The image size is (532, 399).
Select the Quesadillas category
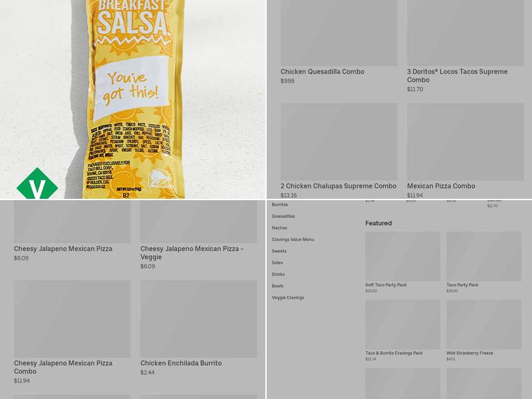[x=283, y=216]
